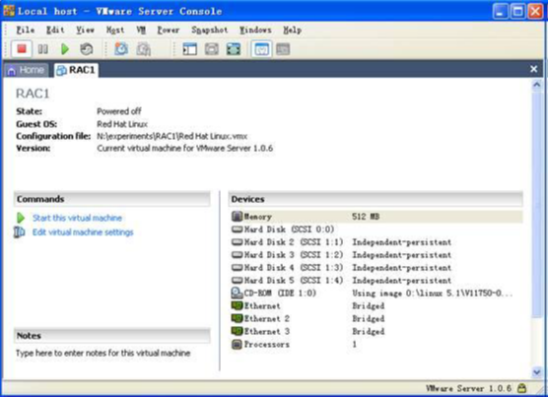Viewport: 548px width, 397px height.
Task: Select Hard Disk 4 Independent-persistent text
Action: [x=402, y=268]
